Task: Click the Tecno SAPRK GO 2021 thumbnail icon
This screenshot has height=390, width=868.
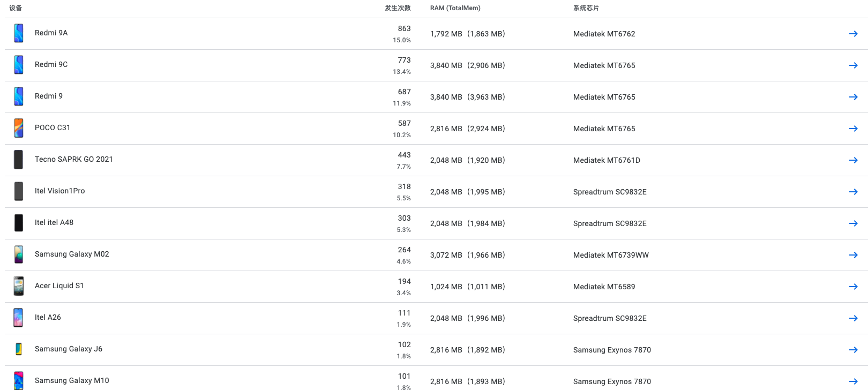Action: [x=19, y=159]
